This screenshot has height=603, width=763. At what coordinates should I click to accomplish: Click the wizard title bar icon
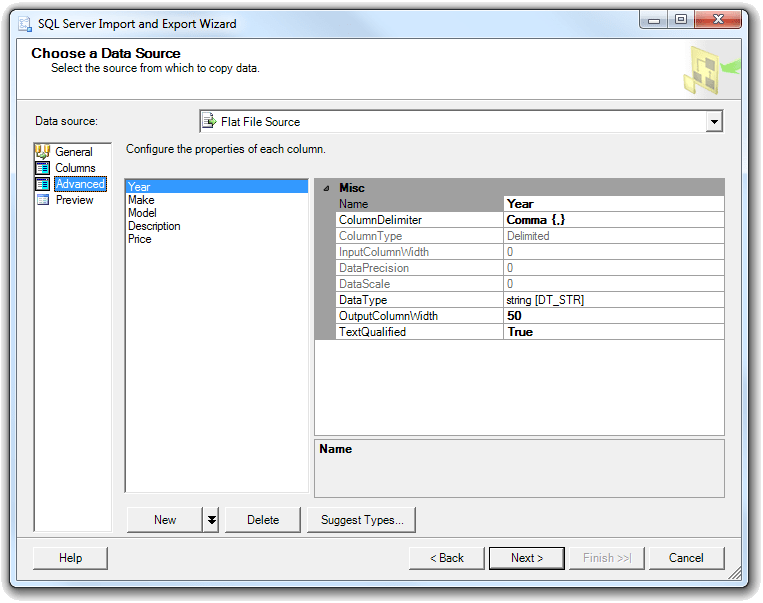click(25, 24)
